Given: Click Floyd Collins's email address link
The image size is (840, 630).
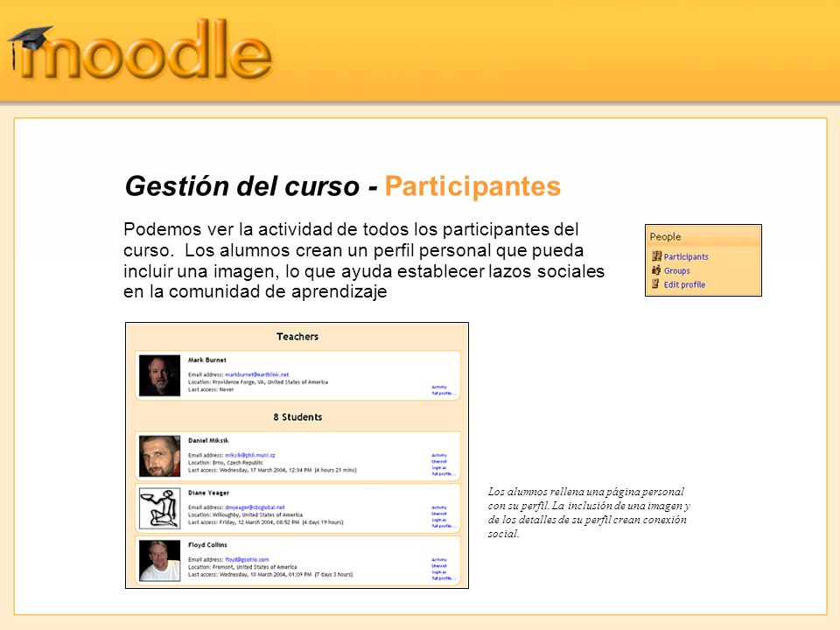Looking at the screenshot, I should point(247,559).
